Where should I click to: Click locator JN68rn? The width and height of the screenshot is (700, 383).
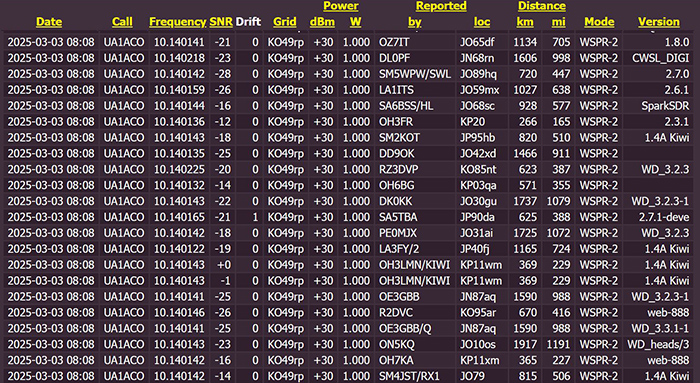coord(477,58)
